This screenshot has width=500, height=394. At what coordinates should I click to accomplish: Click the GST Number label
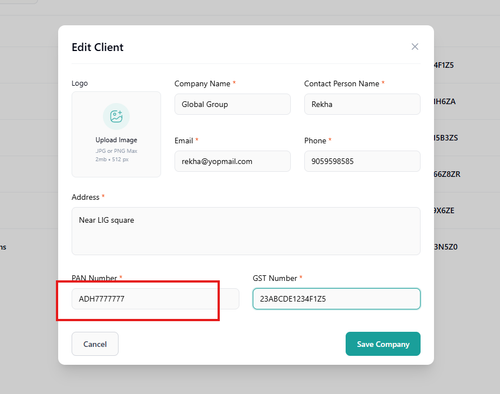click(x=275, y=278)
